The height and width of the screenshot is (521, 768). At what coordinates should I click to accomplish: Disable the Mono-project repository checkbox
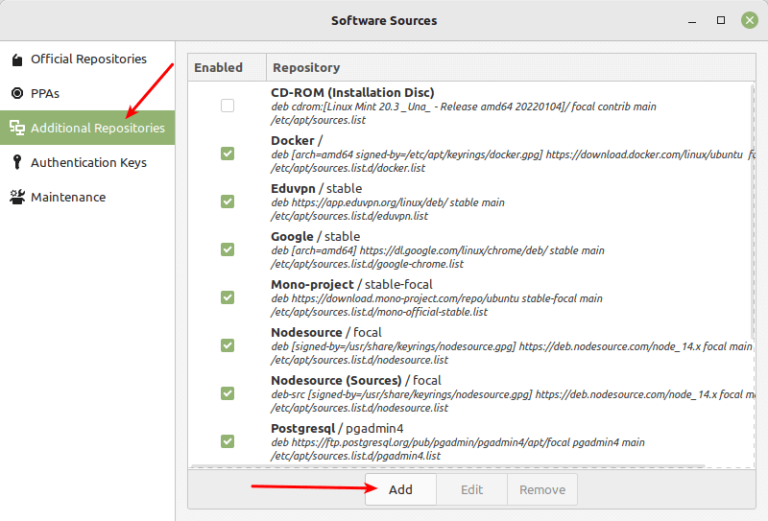pos(228,297)
